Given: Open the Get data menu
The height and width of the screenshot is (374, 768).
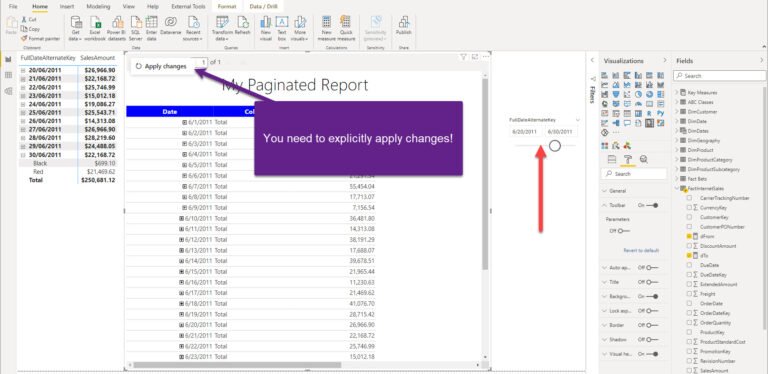Looking at the screenshot, I should (75, 28).
